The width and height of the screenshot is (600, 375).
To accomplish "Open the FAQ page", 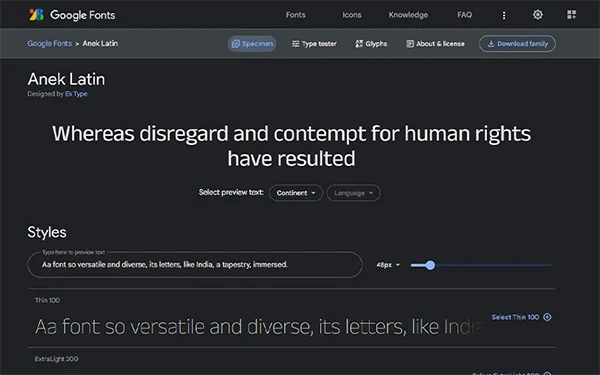I will 464,15.
